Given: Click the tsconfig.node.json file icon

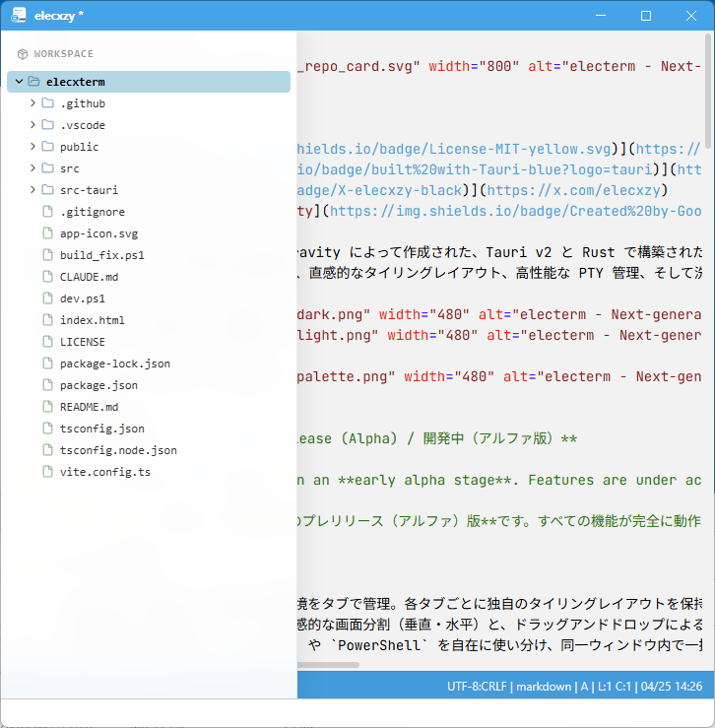Looking at the screenshot, I should (x=48, y=450).
